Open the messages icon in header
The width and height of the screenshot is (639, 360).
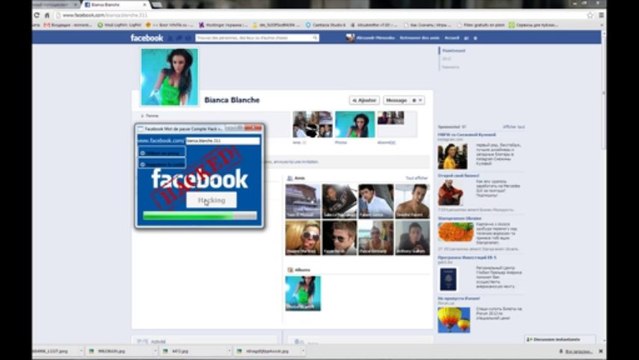[179, 38]
